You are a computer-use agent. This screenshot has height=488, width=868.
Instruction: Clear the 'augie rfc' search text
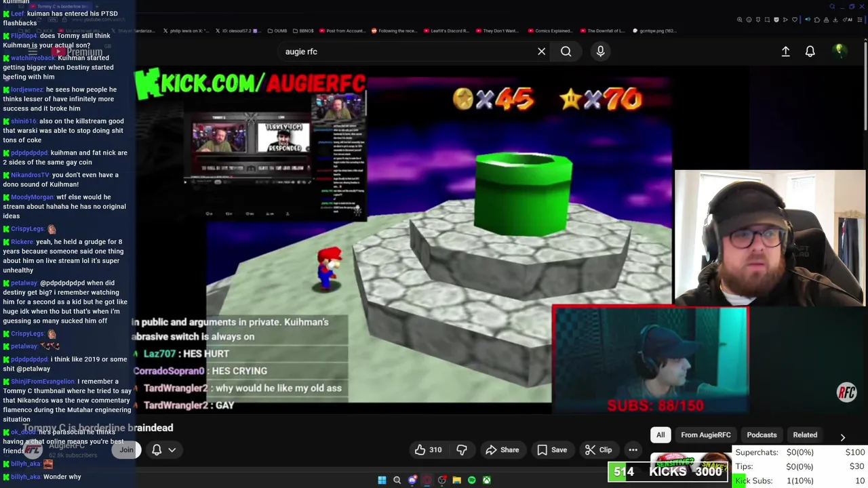541,52
